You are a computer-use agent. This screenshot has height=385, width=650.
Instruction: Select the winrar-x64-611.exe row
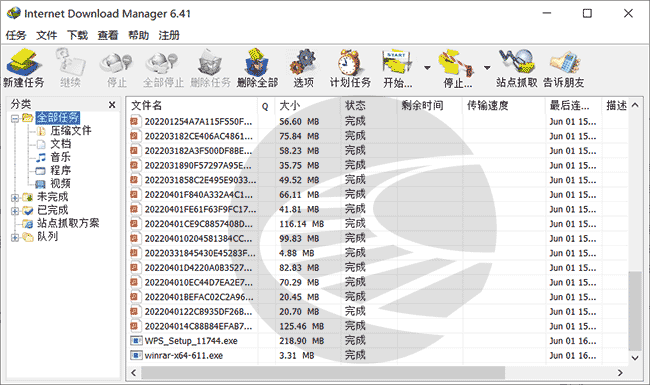click(x=377, y=356)
